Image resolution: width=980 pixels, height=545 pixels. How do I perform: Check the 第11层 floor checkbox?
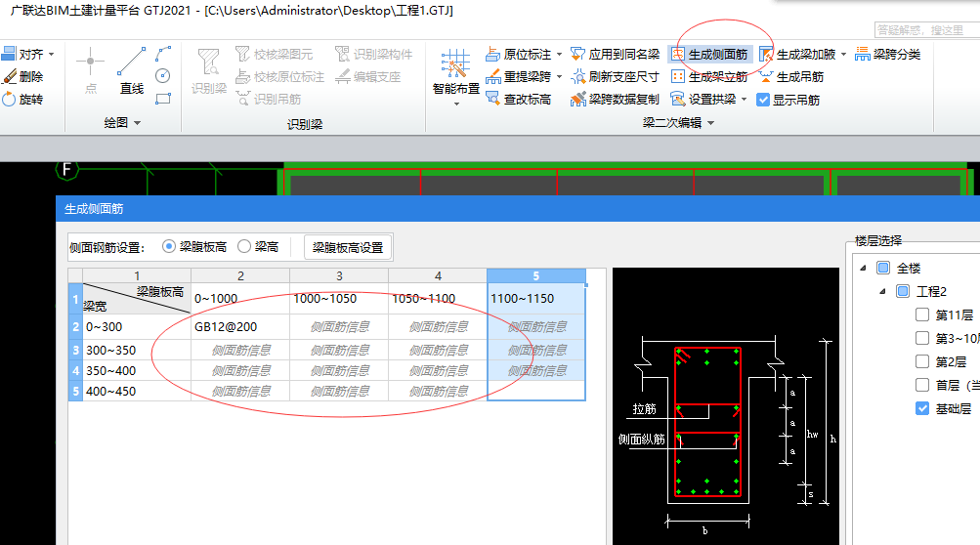(922, 315)
